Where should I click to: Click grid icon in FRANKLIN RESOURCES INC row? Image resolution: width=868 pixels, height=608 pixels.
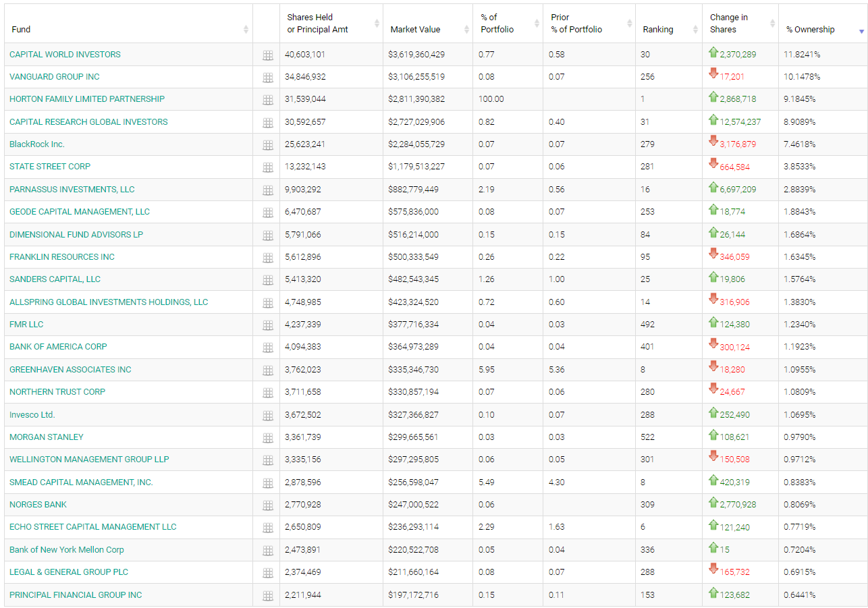tap(267, 258)
